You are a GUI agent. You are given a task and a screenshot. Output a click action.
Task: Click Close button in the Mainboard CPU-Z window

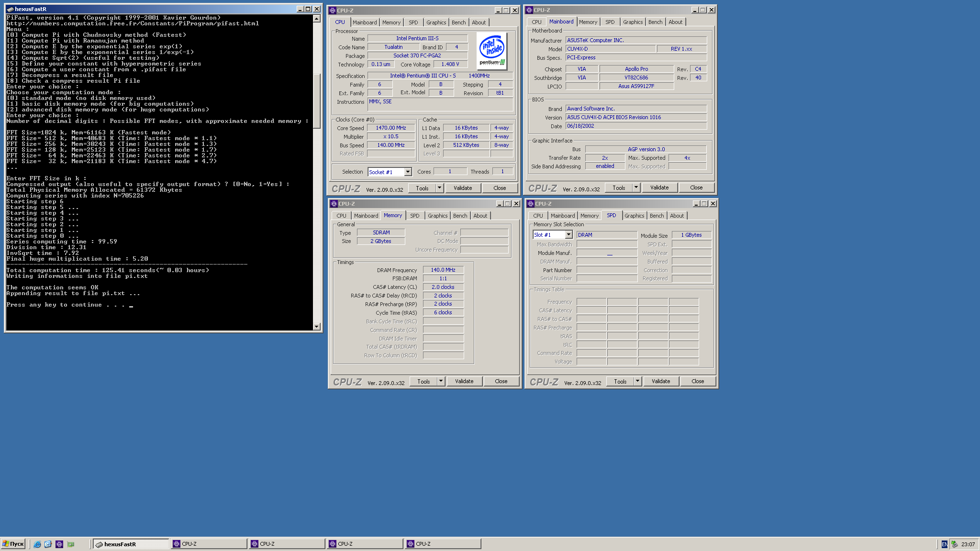pos(696,187)
